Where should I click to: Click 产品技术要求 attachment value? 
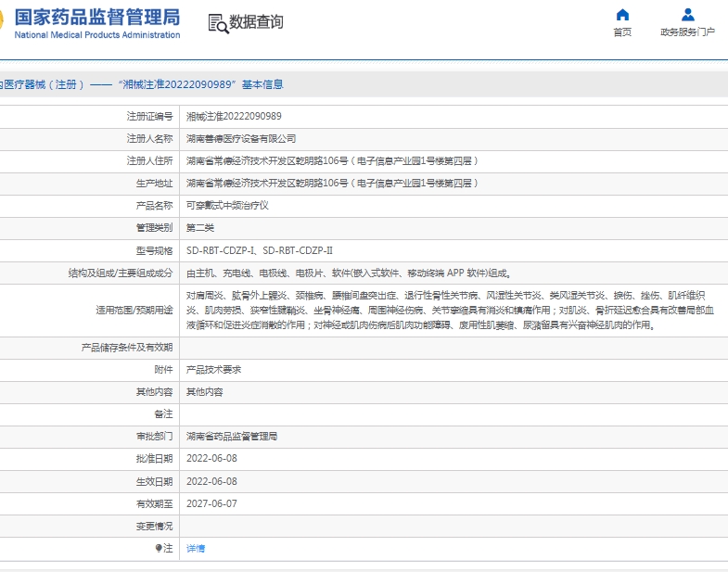(213, 370)
